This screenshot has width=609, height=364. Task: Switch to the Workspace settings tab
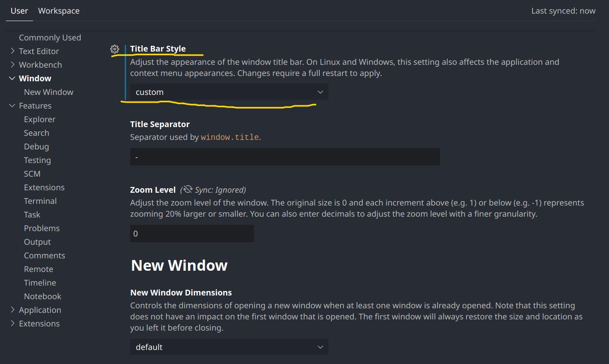(x=59, y=11)
